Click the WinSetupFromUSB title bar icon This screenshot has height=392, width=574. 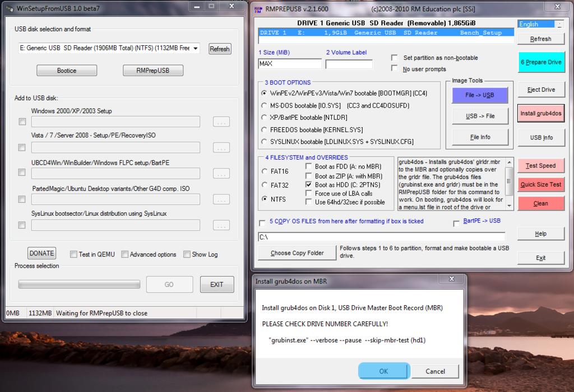(10, 8)
